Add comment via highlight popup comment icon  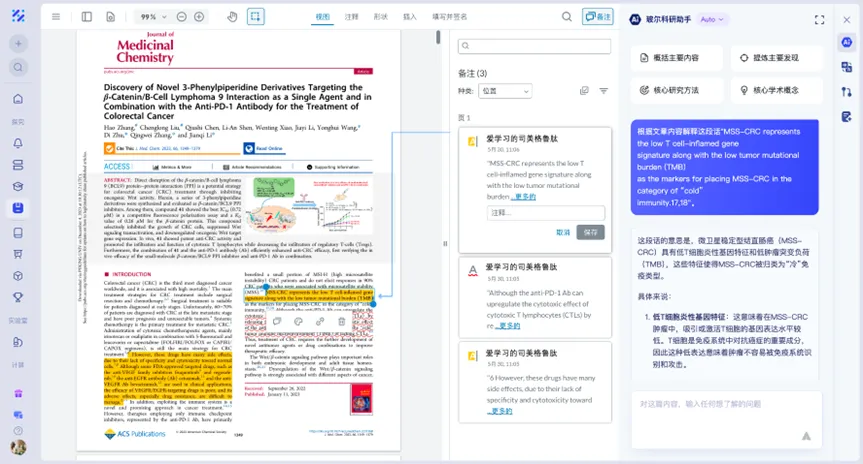[277, 321]
